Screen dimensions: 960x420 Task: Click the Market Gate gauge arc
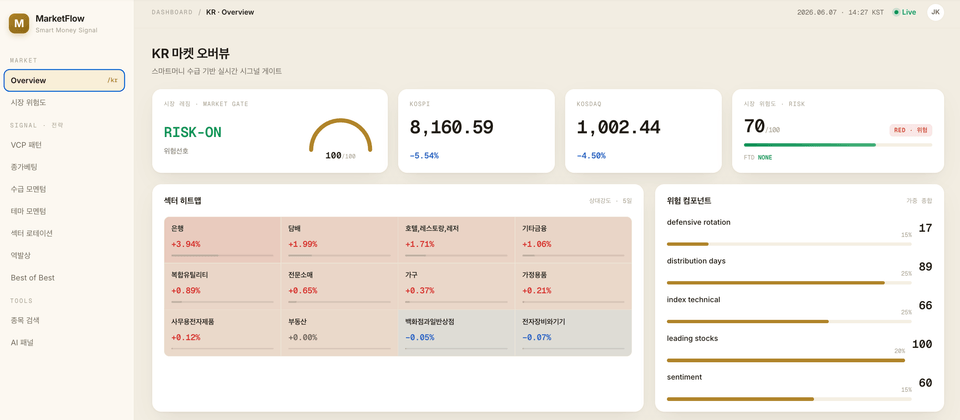coord(340,134)
